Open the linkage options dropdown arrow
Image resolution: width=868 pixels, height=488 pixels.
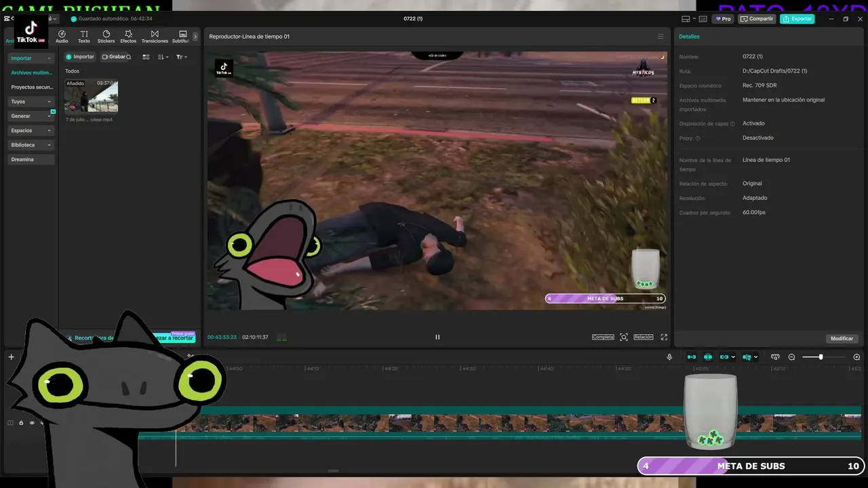733,357
